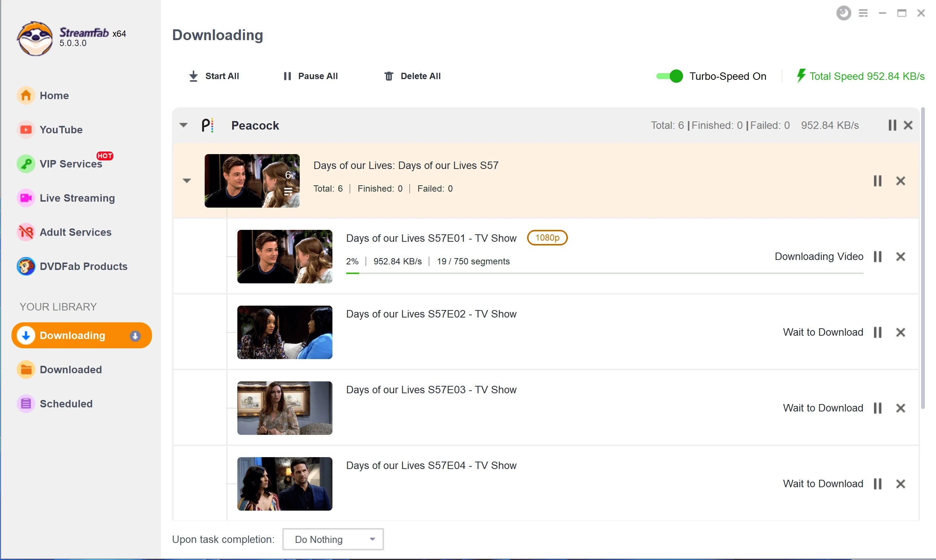Click the Scheduled menu item
936x560 pixels.
(x=66, y=403)
